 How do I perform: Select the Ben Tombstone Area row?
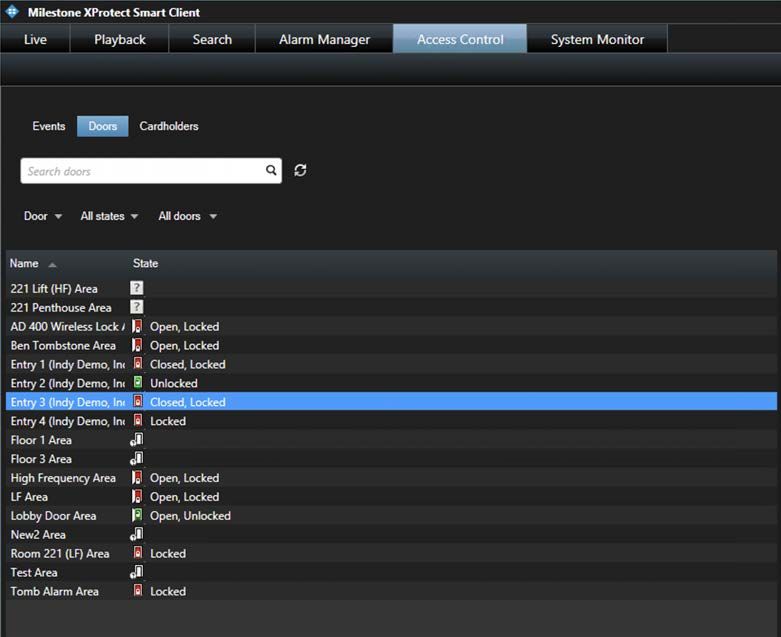[391, 345]
